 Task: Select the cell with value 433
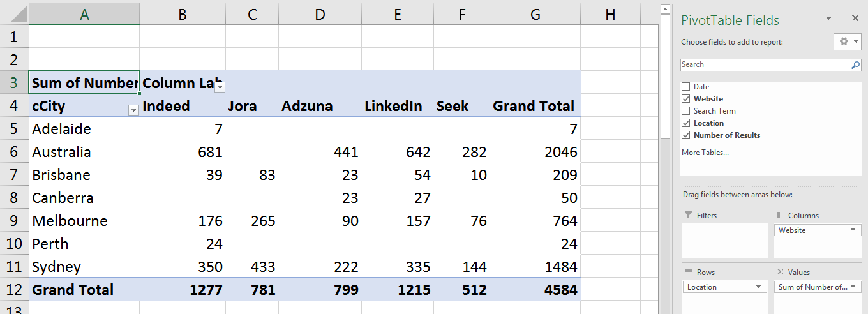252,266
